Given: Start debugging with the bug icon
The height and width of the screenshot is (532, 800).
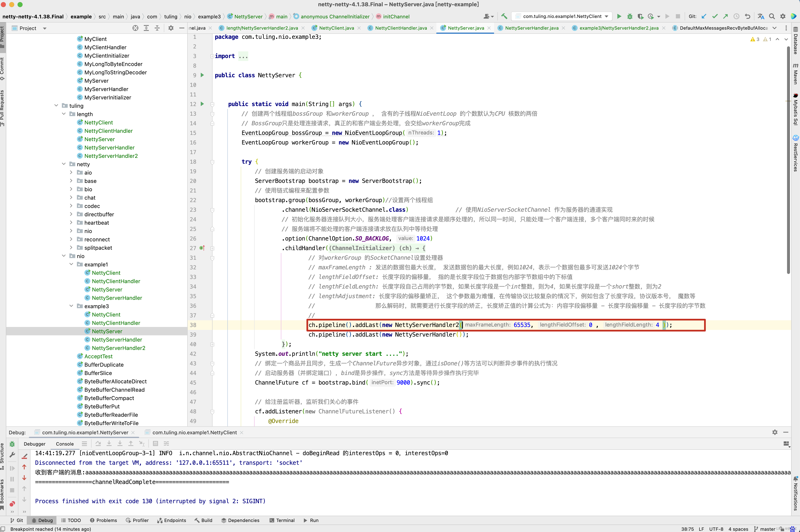Looking at the screenshot, I should click(x=629, y=16).
